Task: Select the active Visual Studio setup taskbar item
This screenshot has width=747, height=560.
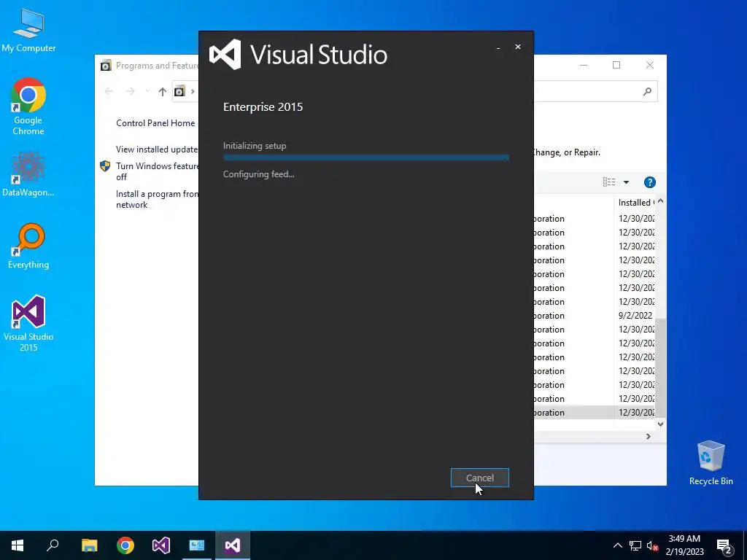Action: 233,545
